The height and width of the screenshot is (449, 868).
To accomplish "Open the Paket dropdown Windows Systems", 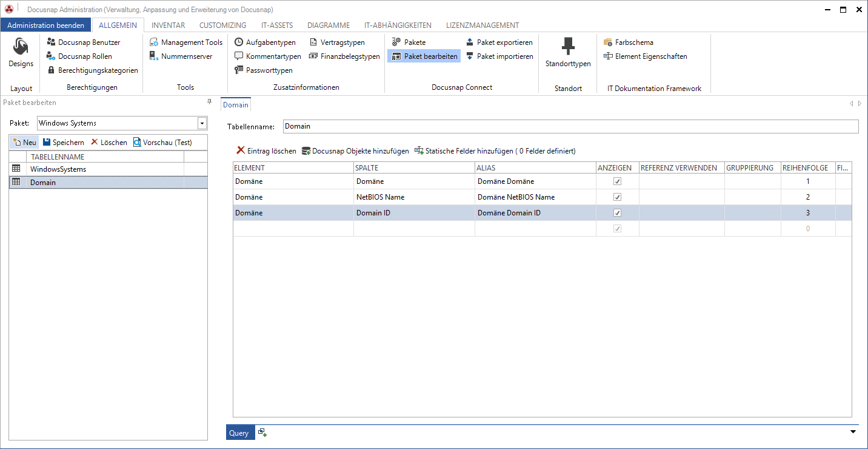I will 202,123.
